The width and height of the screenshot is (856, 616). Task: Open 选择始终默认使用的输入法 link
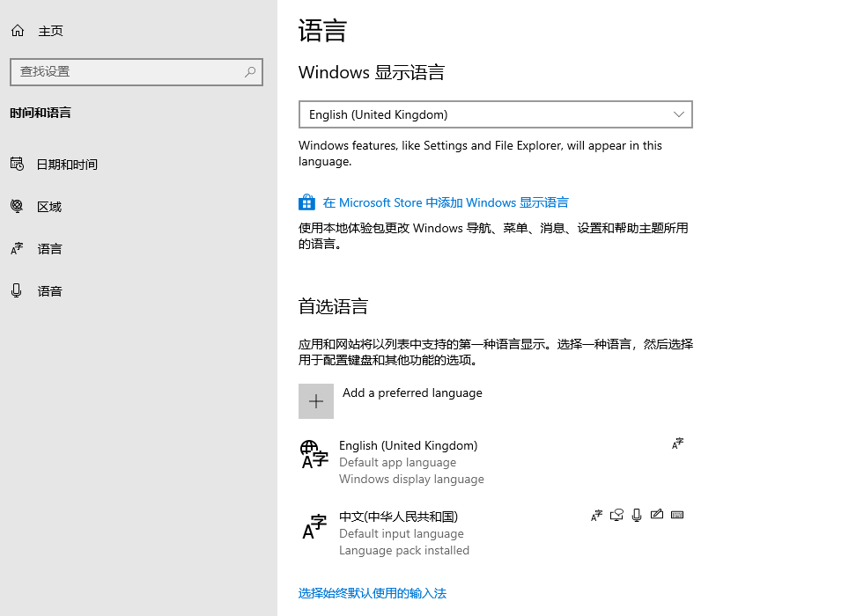click(372, 593)
